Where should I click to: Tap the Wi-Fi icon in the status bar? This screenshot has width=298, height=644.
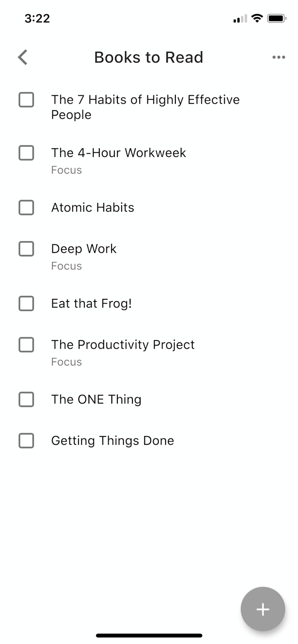coord(257,18)
